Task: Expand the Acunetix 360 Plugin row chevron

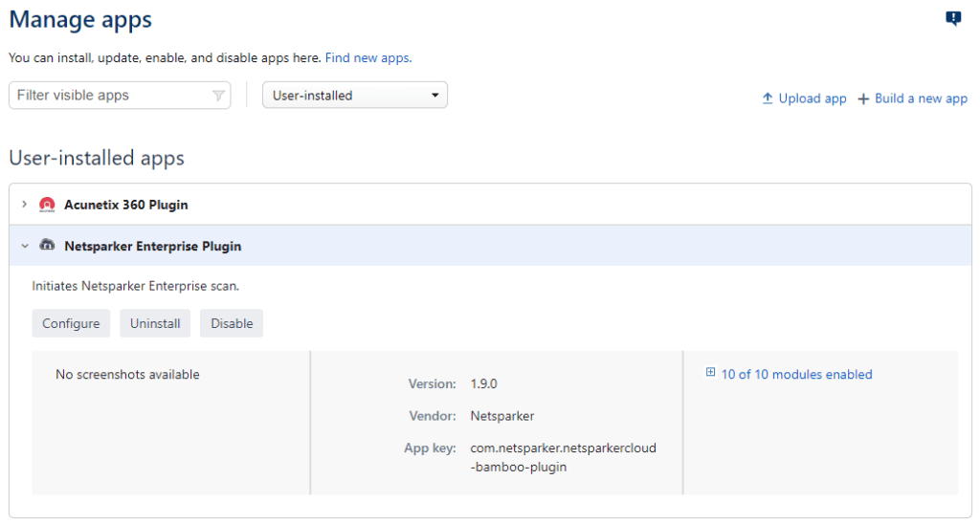Action: point(25,205)
